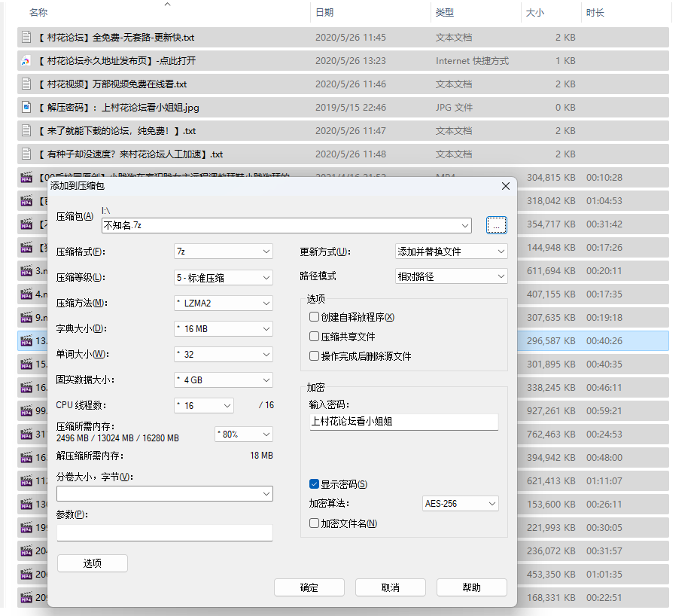This screenshot has width=700, height=616.
Task: Click the MP4 icon of the file starting with 3.m
Action: (x=26, y=270)
